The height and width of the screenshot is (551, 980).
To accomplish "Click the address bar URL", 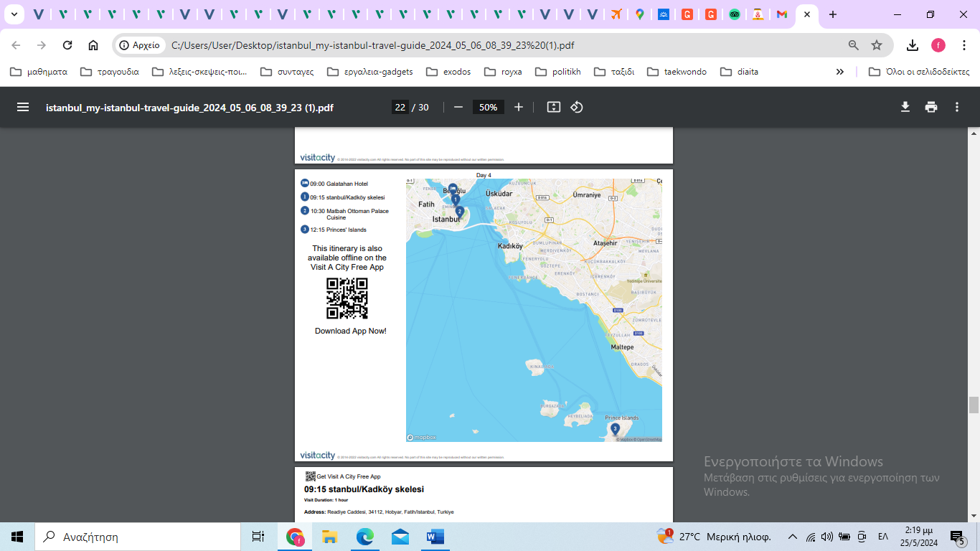I will [372, 45].
